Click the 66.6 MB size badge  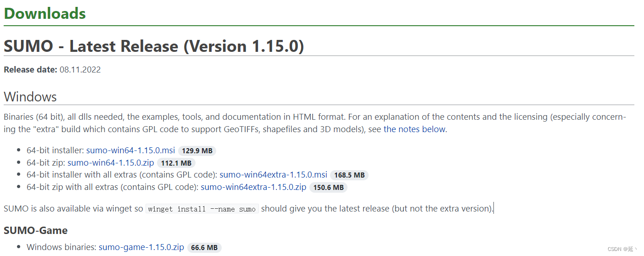204,248
